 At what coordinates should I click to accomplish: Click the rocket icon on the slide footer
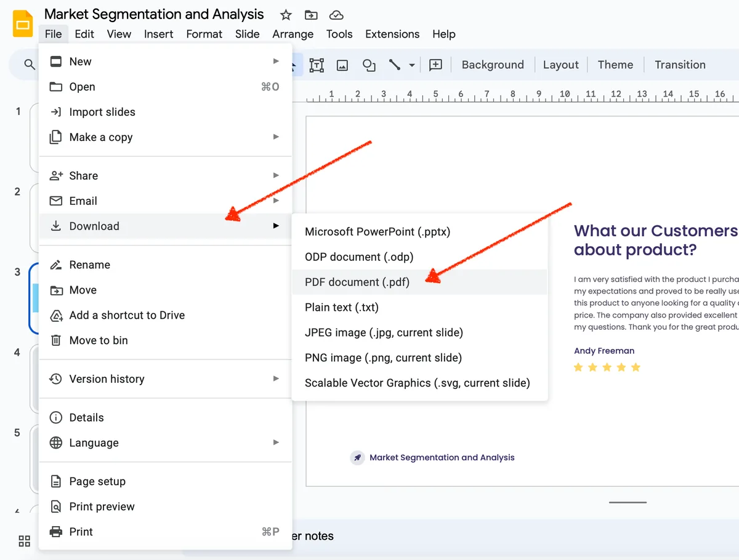(357, 457)
